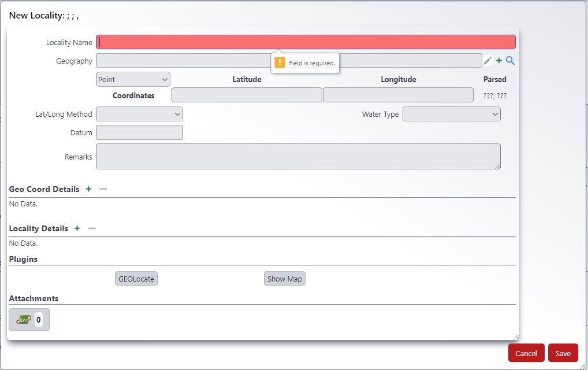Click inside the Remarks text area
Screen dimensions: 588x370
(298, 156)
